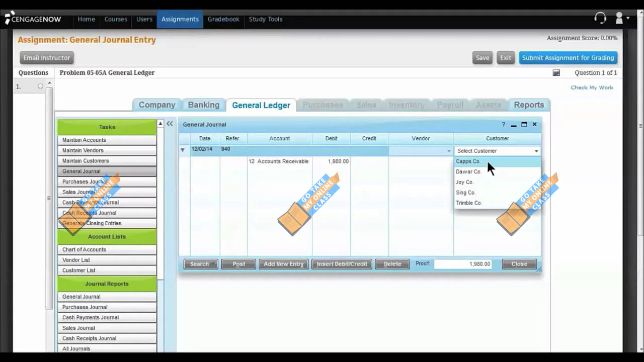This screenshot has width=644, height=362.
Task: Go to the Home menu
Action: (x=86, y=19)
